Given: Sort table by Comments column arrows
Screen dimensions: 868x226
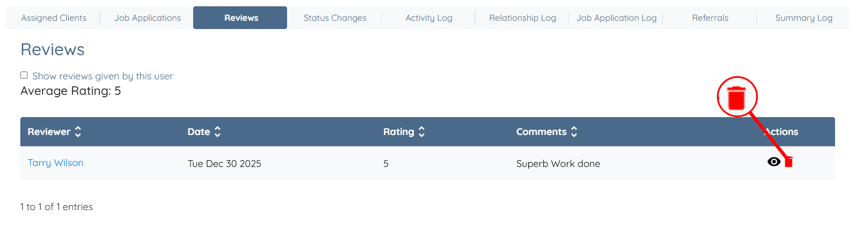Looking at the screenshot, I should (574, 132).
